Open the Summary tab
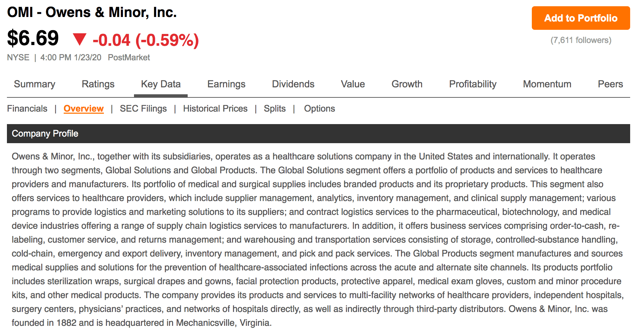 point(35,84)
